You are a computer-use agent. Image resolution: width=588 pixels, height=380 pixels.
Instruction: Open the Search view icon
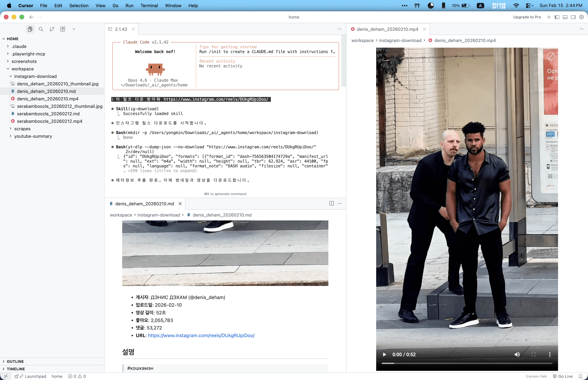point(41,29)
